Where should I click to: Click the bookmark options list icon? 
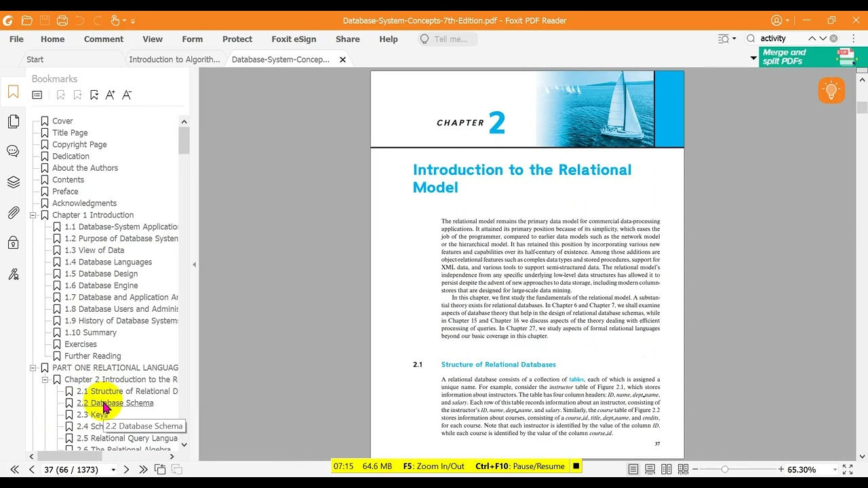(x=37, y=95)
